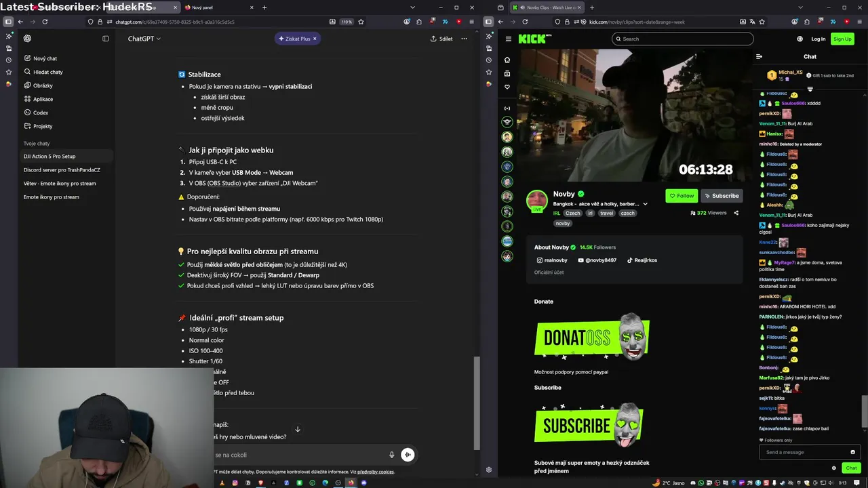Go back in ChatGPT browser window
868x488 pixels.
[20, 22]
